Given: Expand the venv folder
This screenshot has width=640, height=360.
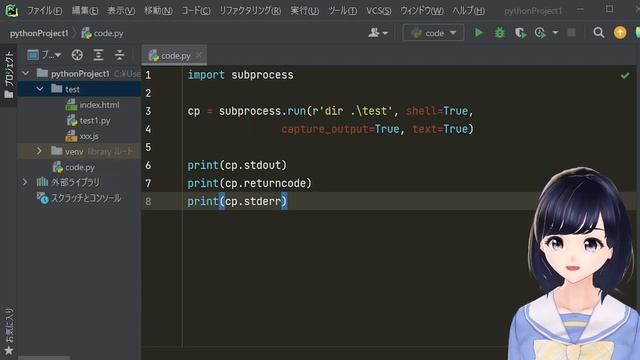Looking at the screenshot, I should [39, 151].
